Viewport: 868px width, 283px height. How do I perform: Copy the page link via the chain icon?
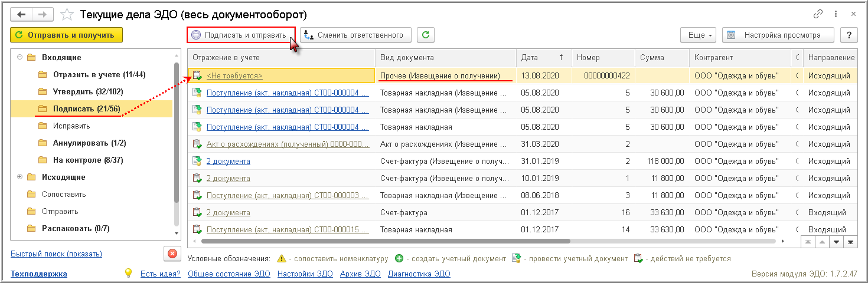818,14
